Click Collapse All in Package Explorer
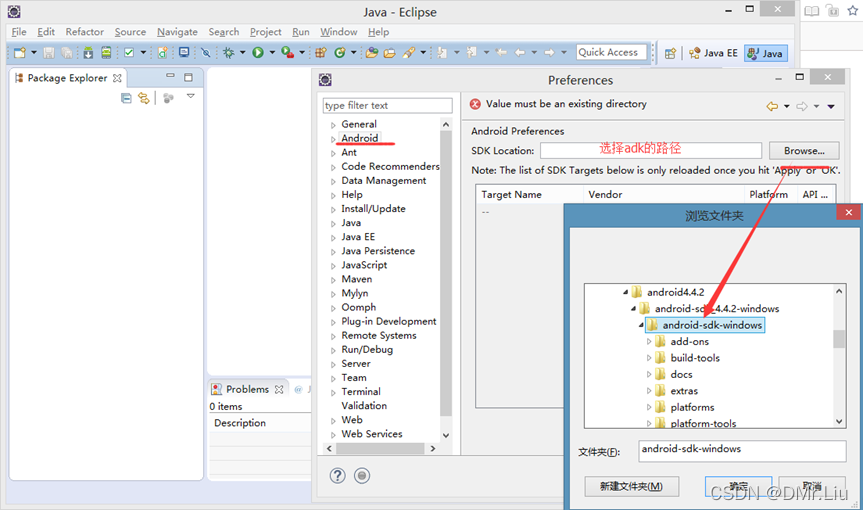863x510 pixels. 126,98
